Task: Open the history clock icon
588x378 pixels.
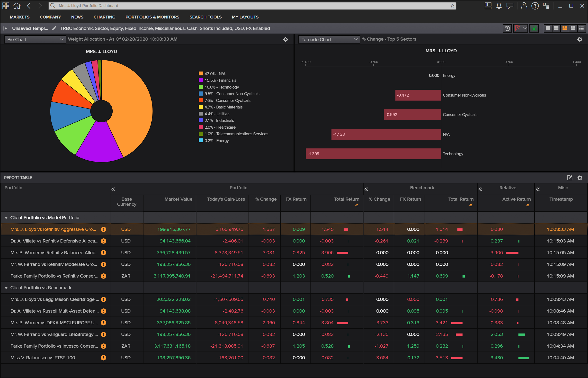Action: 507,28
